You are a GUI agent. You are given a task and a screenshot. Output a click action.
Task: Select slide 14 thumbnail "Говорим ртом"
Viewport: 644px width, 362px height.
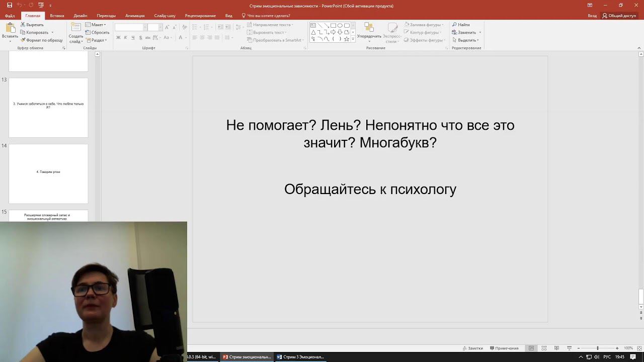(x=48, y=173)
